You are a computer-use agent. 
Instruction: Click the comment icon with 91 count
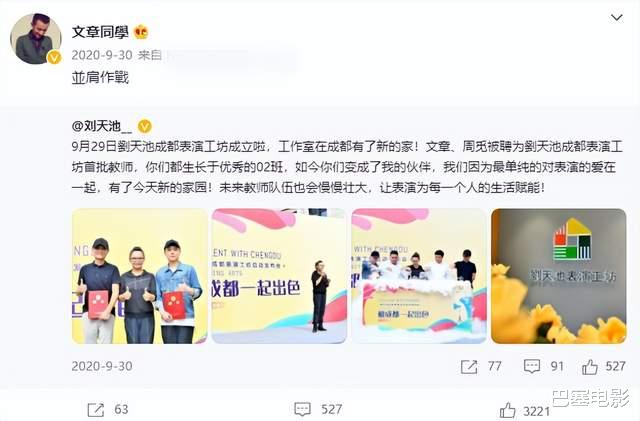(532, 366)
